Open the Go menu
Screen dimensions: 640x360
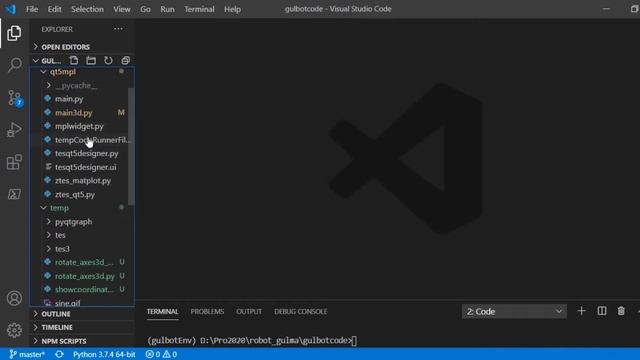pyautogui.click(x=145, y=9)
